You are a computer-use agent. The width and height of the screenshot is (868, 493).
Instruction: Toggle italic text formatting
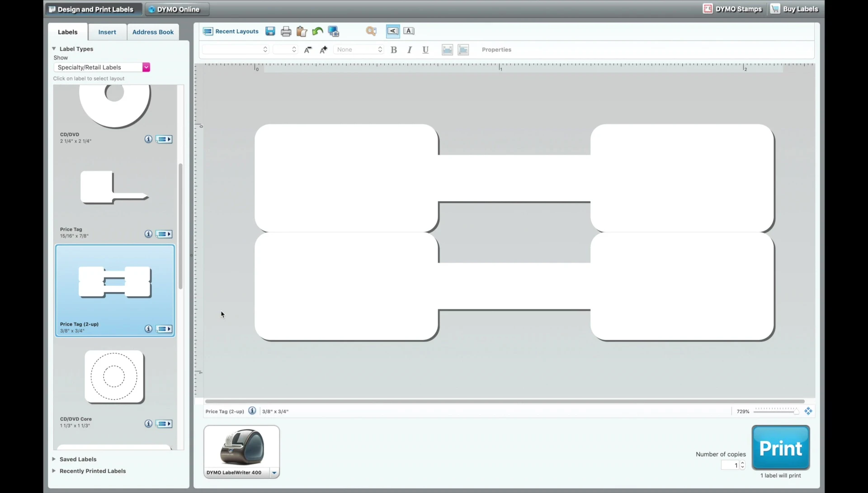tap(410, 50)
